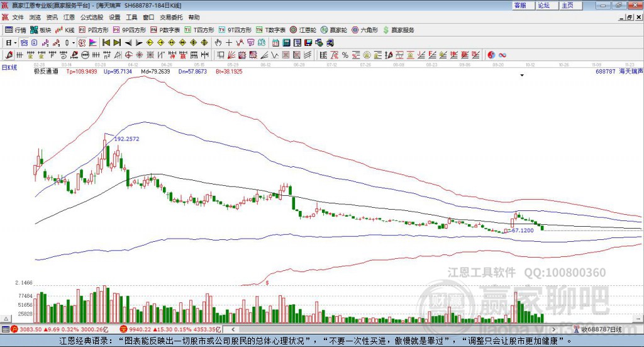This screenshot has height=347, width=644.
Task: Open the calculator icon
Action: point(286,42)
